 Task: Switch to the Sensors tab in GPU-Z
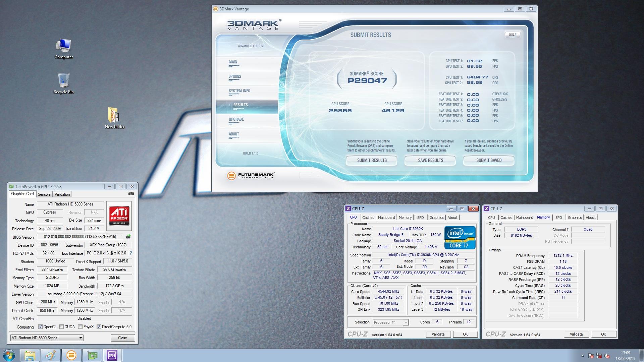pyautogui.click(x=44, y=194)
